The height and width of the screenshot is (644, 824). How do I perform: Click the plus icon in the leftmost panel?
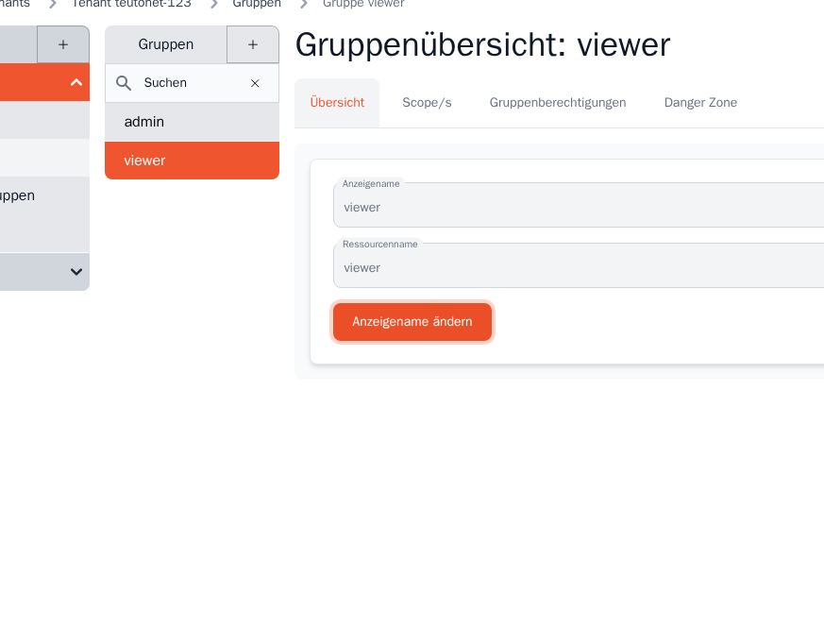click(63, 44)
